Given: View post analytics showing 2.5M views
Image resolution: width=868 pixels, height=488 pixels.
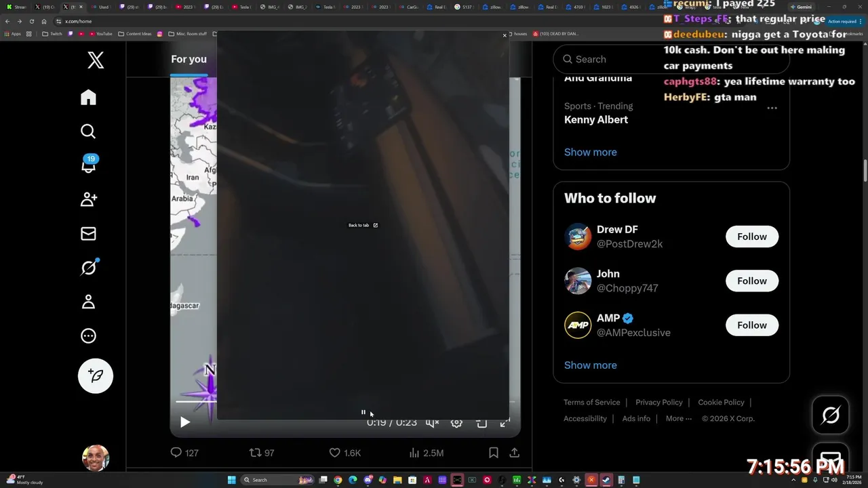Looking at the screenshot, I should tap(427, 453).
